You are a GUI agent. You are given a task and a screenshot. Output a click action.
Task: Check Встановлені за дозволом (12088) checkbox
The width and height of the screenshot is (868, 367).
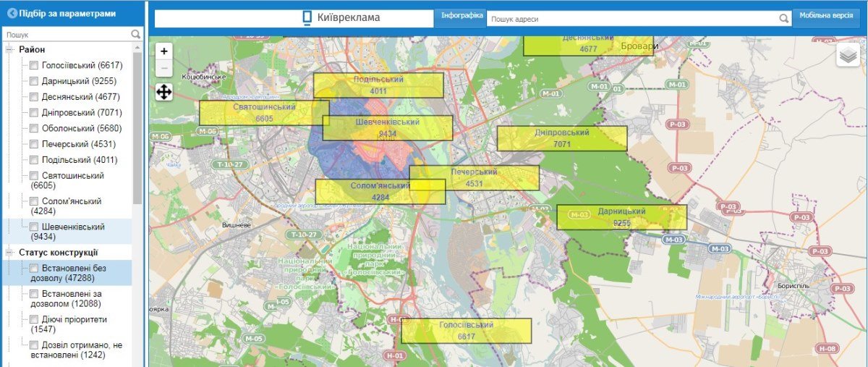tap(34, 294)
